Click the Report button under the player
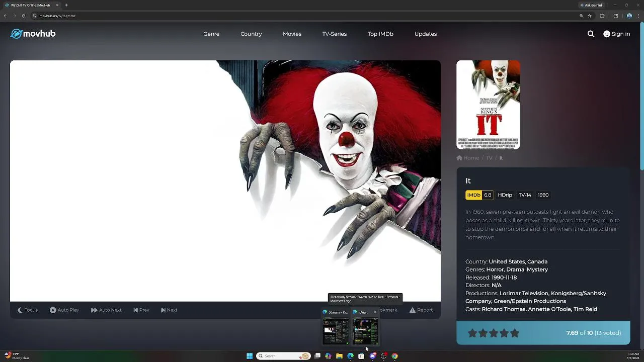644x362 pixels. click(421, 310)
